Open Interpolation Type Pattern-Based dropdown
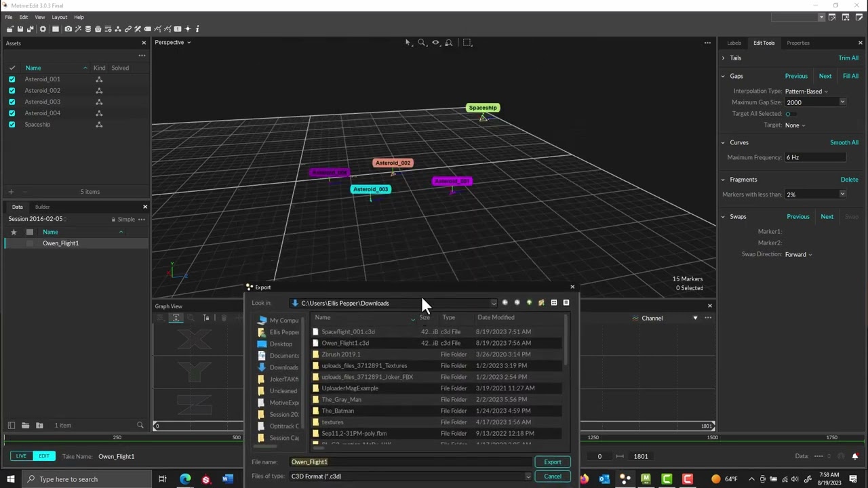868x488 pixels. coord(806,91)
